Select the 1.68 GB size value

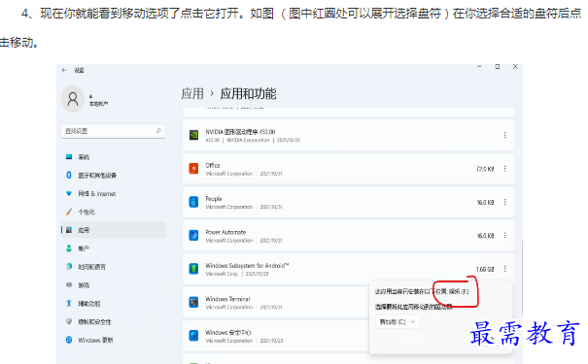(485, 269)
